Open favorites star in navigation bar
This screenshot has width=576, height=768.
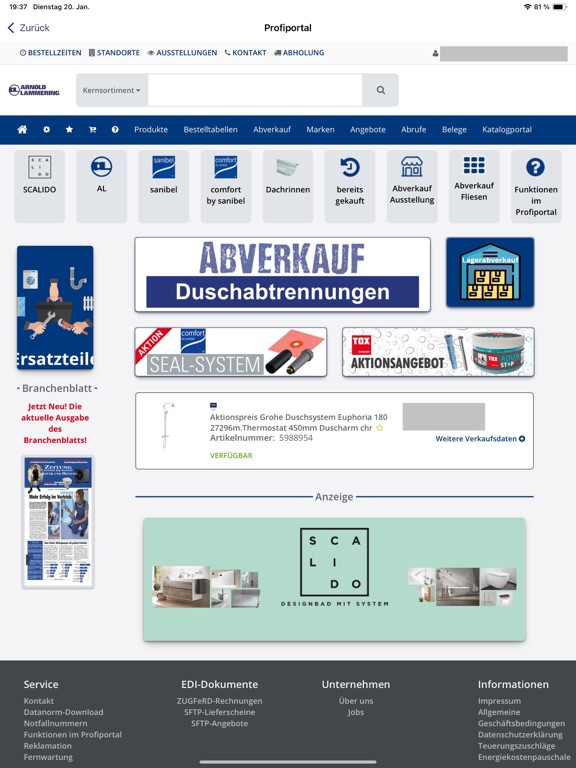point(69,130)
